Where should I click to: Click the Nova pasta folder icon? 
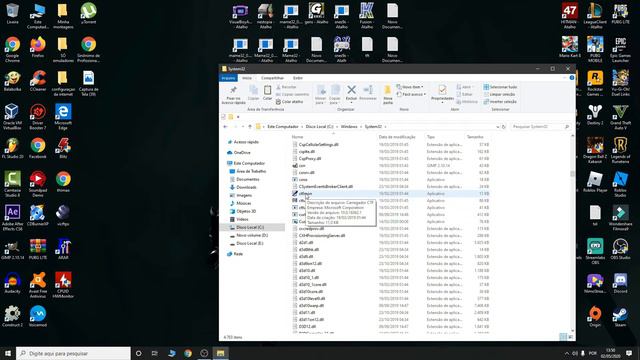tap(388, 90)
